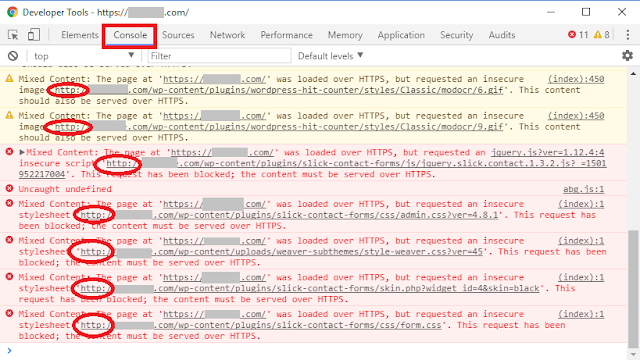The width and height of the screenshot is (640, 360).
Task: Open the abg.js:1 source link
Action: click(583, 189)
